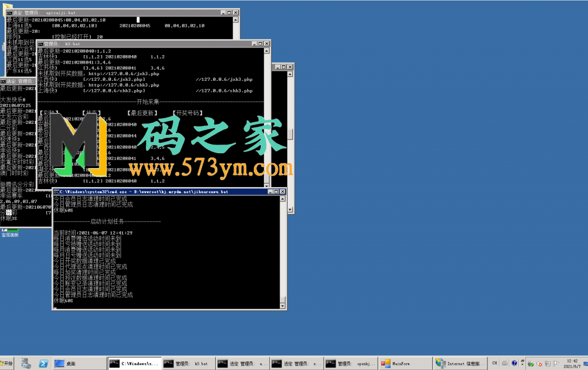Click the title bar of the jihuarenwu.bat cmd window
This screenshot has height=370, width=588.
pyautogui.click(x=169, y=192)
